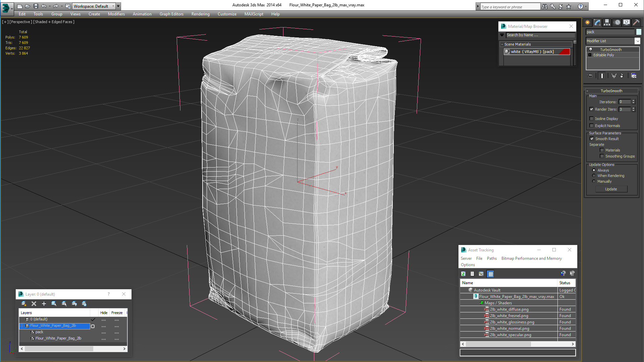Click the Redo arrow icon
Screen dimensions: 644x362
[x=56, y=6]
